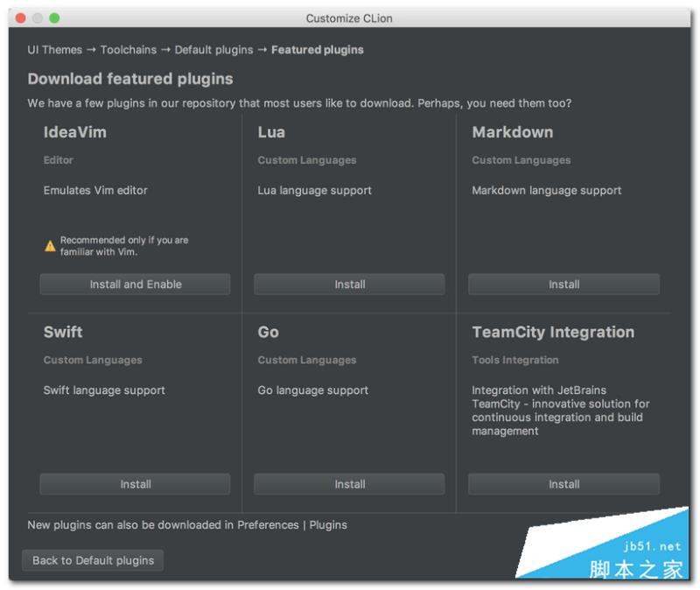This screenshot has width=700, height=590.
Task: Install the Go plugin
Action: 349,484
